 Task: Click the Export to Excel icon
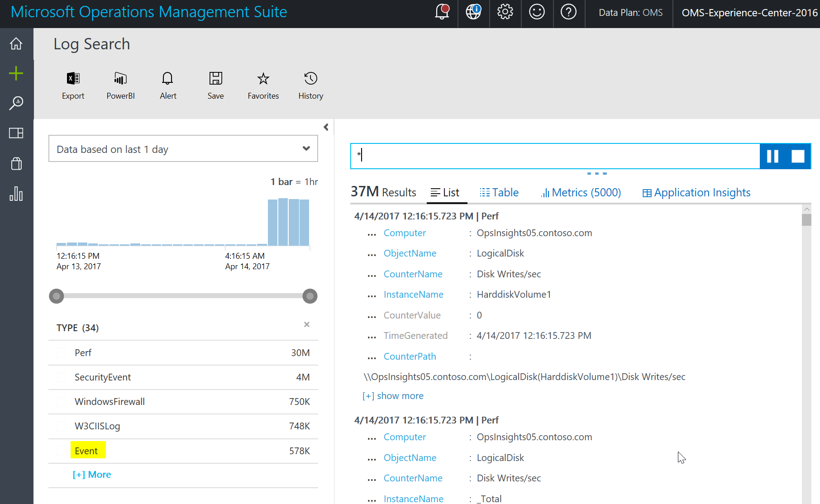pos(73,79)
